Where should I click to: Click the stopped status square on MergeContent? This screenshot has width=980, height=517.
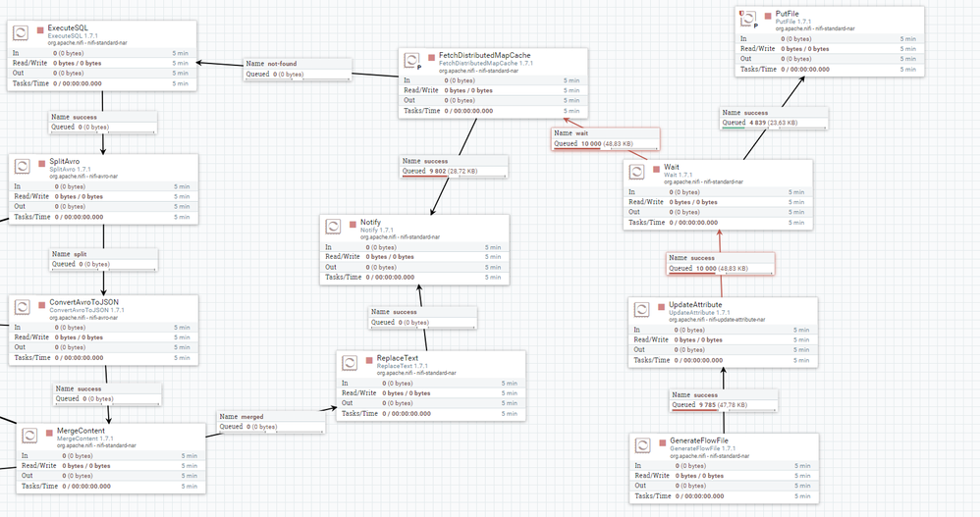[x=49, y=432]
